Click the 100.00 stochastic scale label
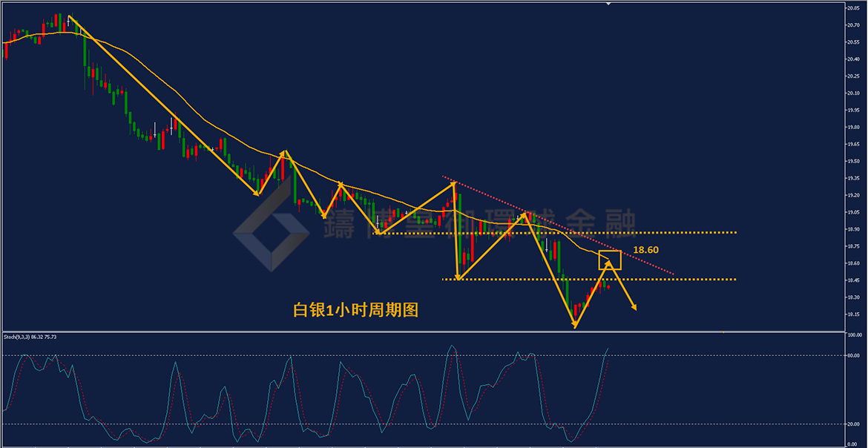Viewport: 868px width, 448px height. 854,335
